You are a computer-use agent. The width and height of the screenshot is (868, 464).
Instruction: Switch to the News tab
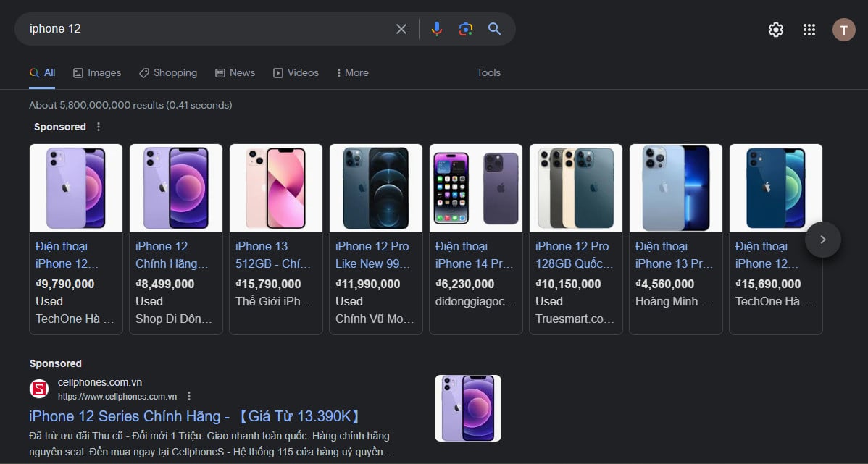(x=235, y=73)
